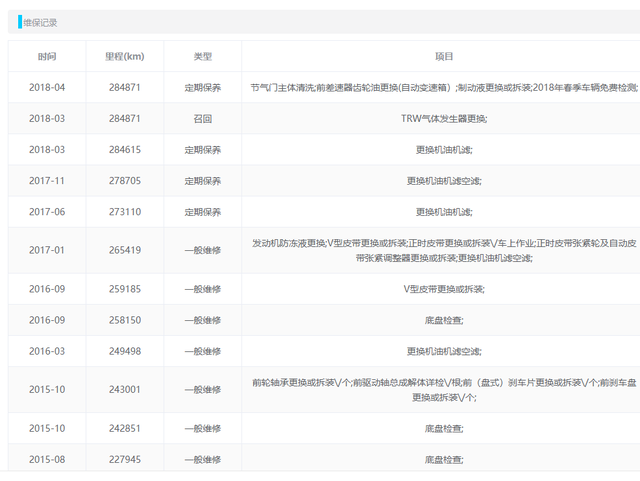Image resolution: width=640 pixels, height=481 pixels.
Task: Select mileage value 273110
Action: point(125,212)
